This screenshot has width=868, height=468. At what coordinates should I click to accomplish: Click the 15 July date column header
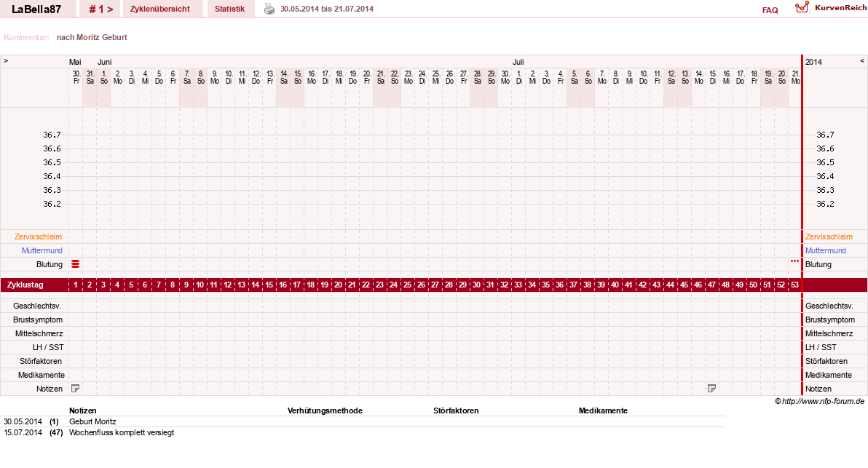tap(713, 77)
